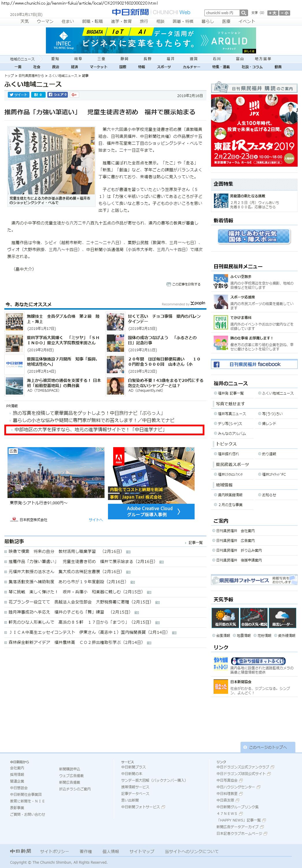This screenshot has width=302, height=868.
Task: Click the Twitter tweet share button
Action: [18, 95]
